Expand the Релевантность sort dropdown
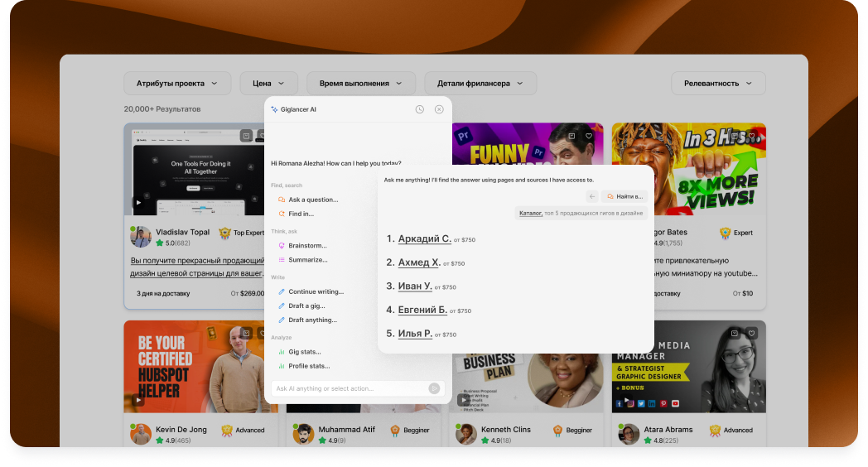This screenshot has width=868, height=467. point(718,84)
